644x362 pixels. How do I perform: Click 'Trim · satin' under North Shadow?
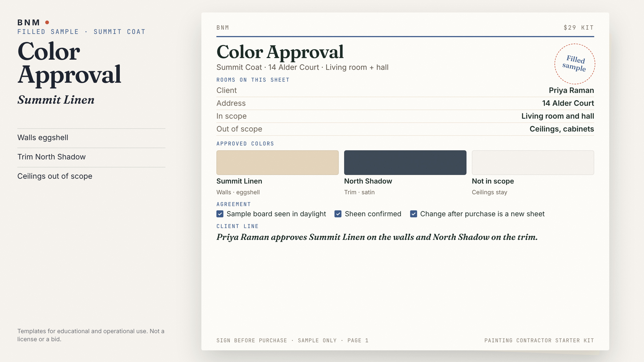point(359,192)
